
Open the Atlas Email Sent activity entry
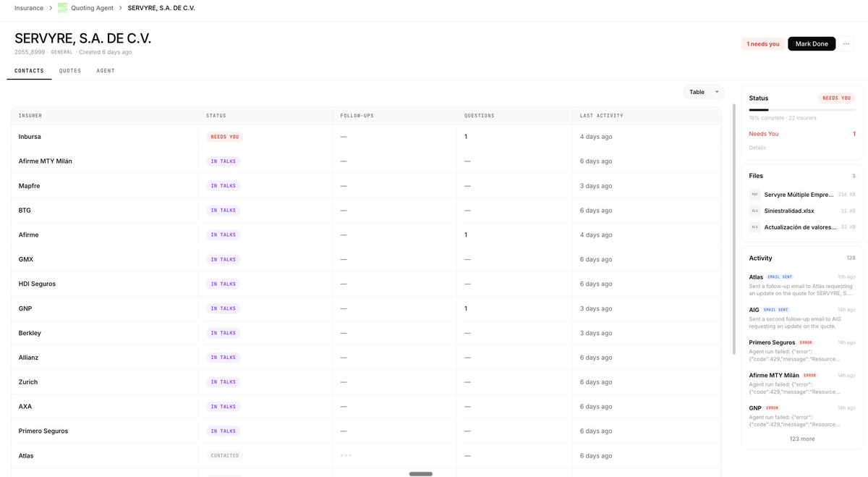pos(802,285)
